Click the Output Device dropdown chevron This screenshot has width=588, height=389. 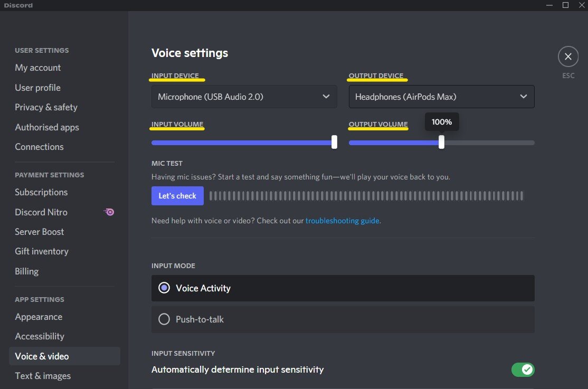click(x=524, y=97)
